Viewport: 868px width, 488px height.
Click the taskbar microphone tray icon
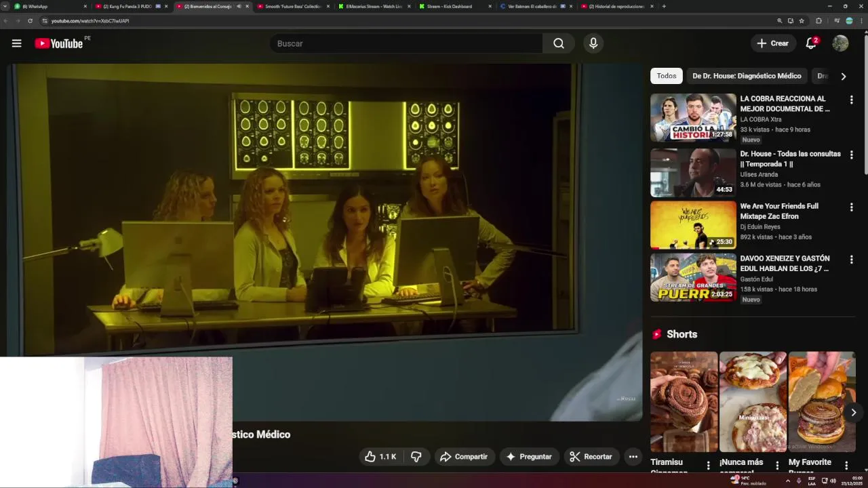[799, 481]
